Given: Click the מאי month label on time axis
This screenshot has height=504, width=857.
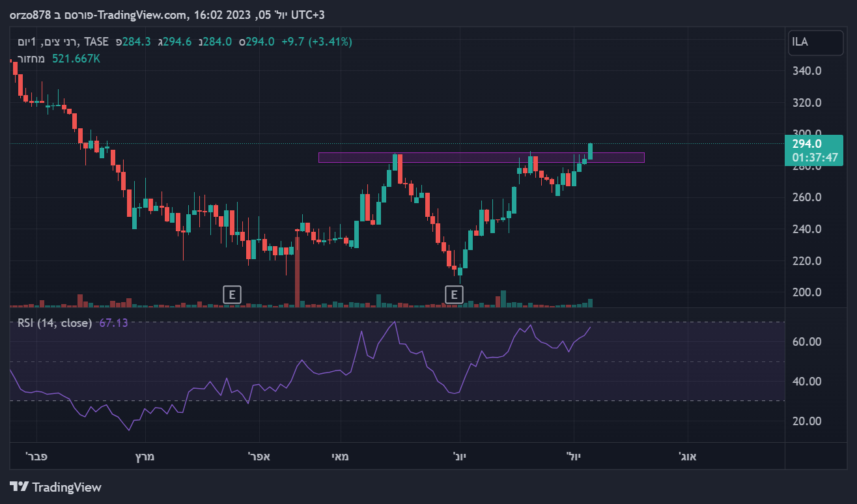Looking at the screenshot, I should click(x=341, y=456).
